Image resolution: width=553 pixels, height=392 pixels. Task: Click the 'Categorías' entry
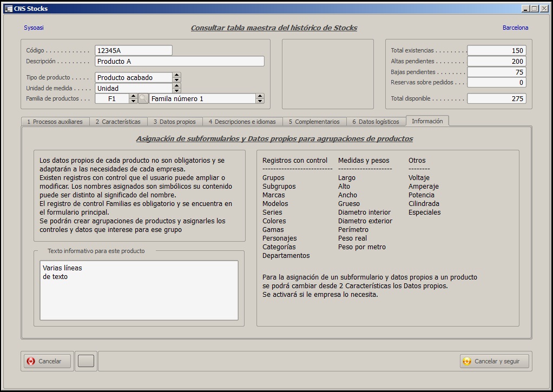pos(279,247)
